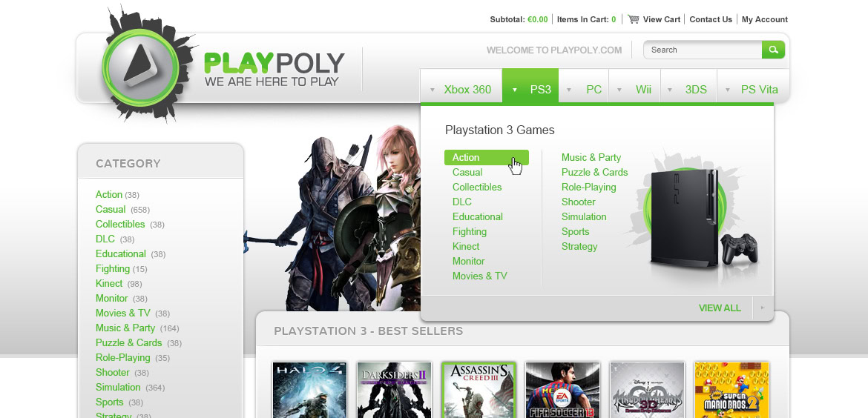Image resolution: width=868 pixels, height=418 pixels.
Task: Open DLC (38) in Category sidebar
Action: point(115,239)
